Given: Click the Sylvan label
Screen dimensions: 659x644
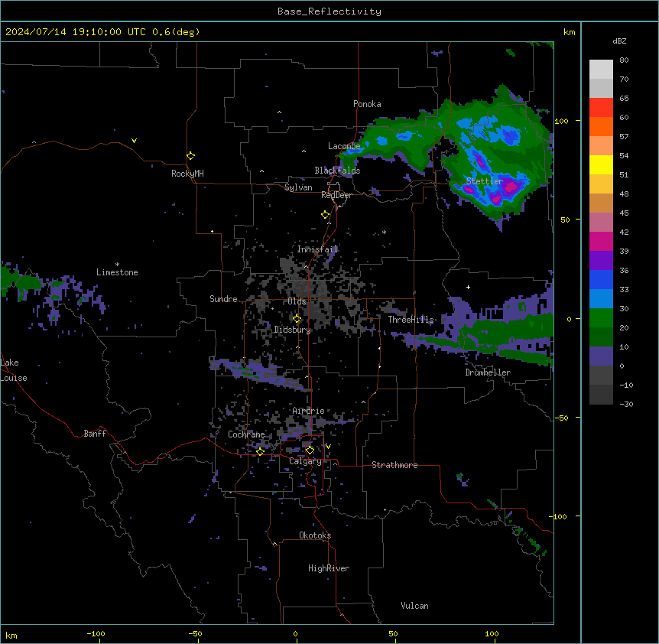Looking at the screenshot, I should 298,187.
